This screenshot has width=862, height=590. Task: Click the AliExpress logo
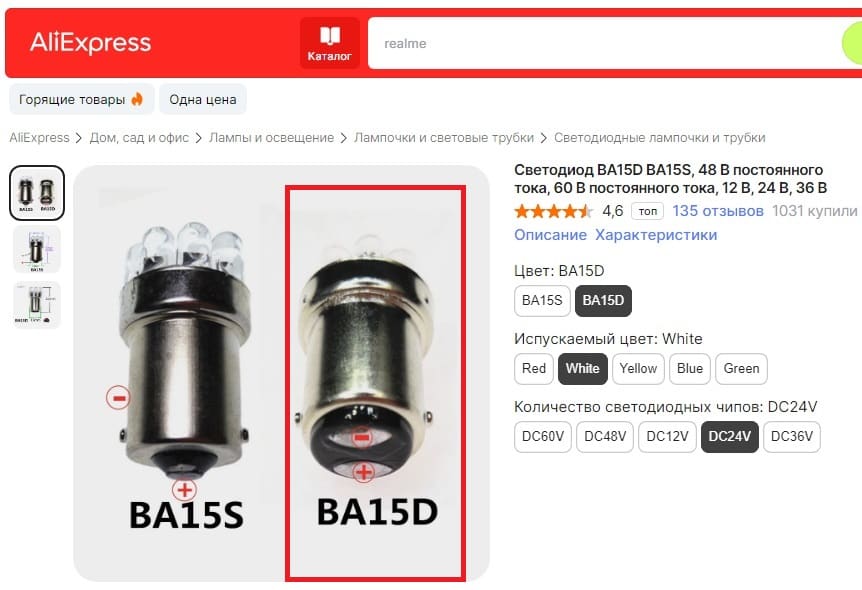(x=91, y=42)
